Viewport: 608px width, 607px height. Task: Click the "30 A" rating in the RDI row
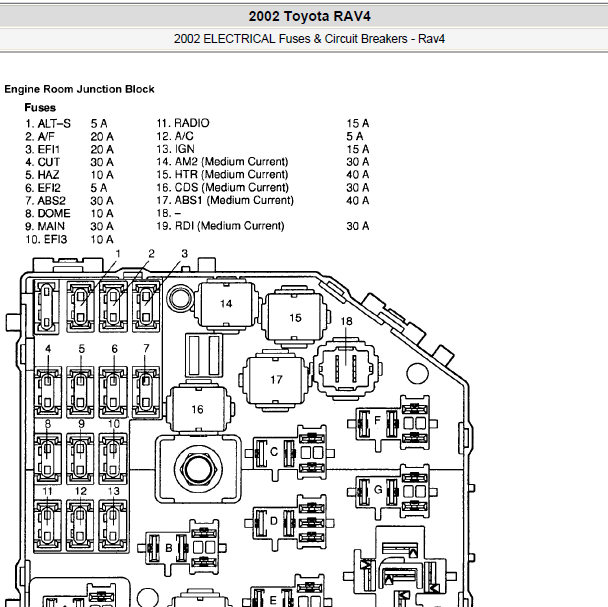point(358,226)
